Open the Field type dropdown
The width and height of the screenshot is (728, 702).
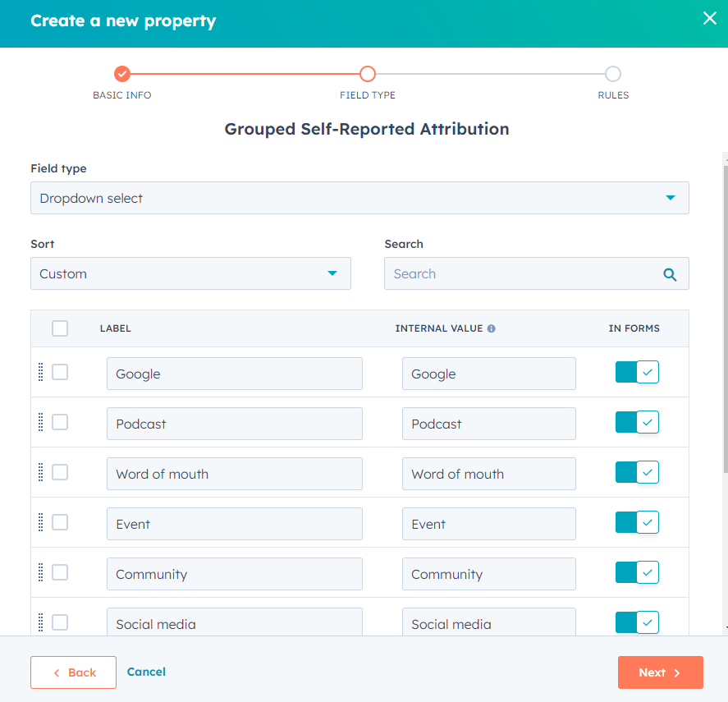pos(359,198)
